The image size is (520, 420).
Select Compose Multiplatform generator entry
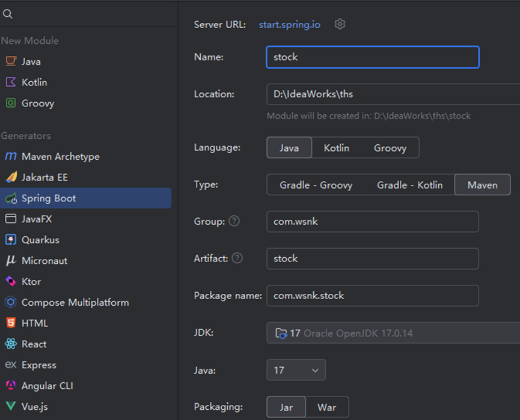75,302
